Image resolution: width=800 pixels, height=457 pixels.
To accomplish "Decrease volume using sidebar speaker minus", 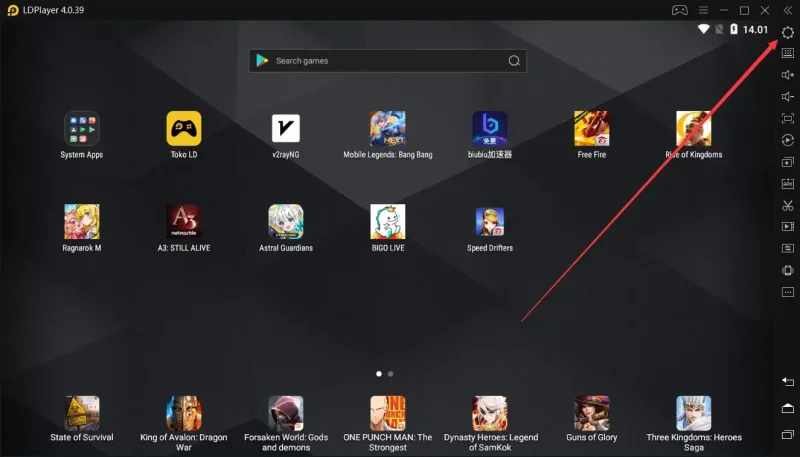I will click(788, 96).
